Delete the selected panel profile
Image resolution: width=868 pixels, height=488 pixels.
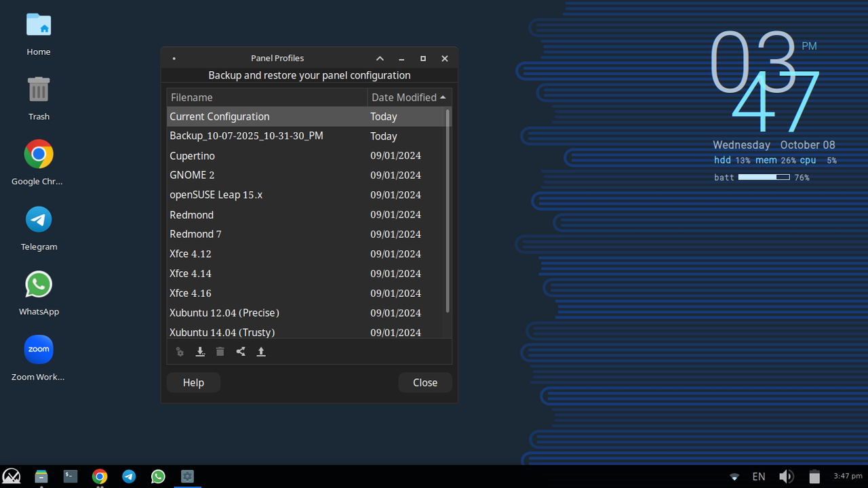click(220, 351)
